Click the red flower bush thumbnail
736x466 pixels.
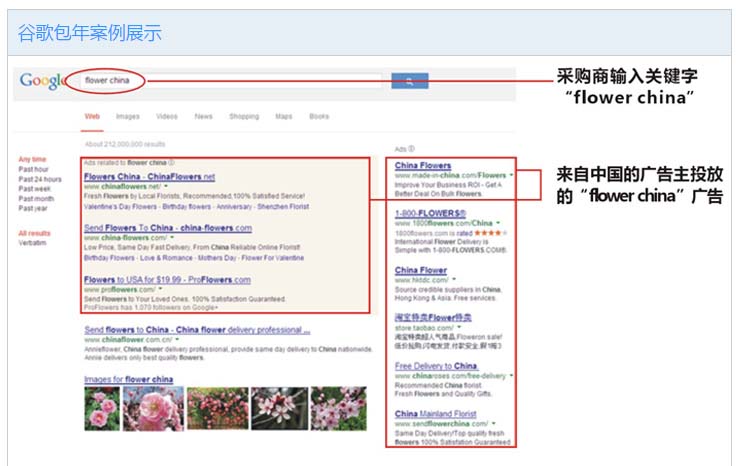(217, 408)
